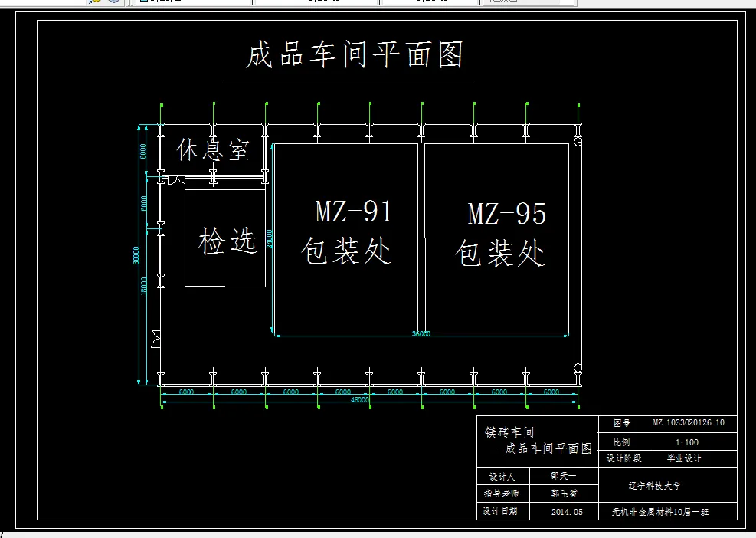Click the 36000 dimension below packing areas
The width and height of the screenshot is (756, 538).
pos(421,333)
